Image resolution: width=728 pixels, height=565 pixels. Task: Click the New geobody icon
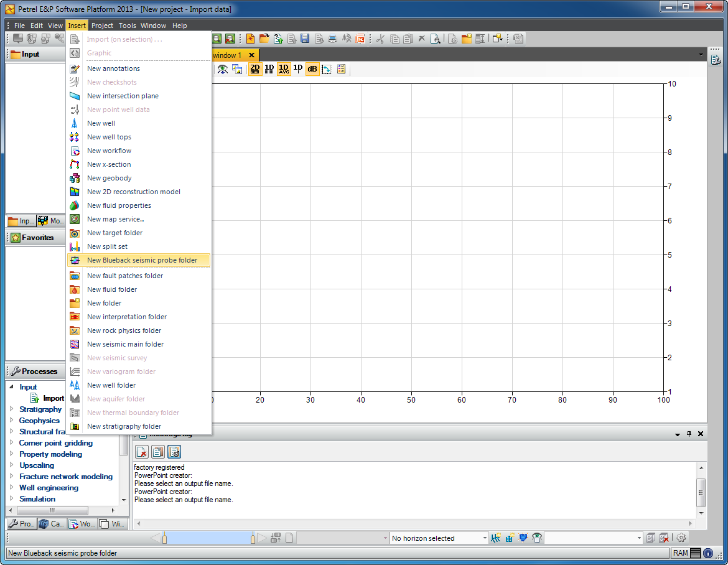[x=74, y=178]
